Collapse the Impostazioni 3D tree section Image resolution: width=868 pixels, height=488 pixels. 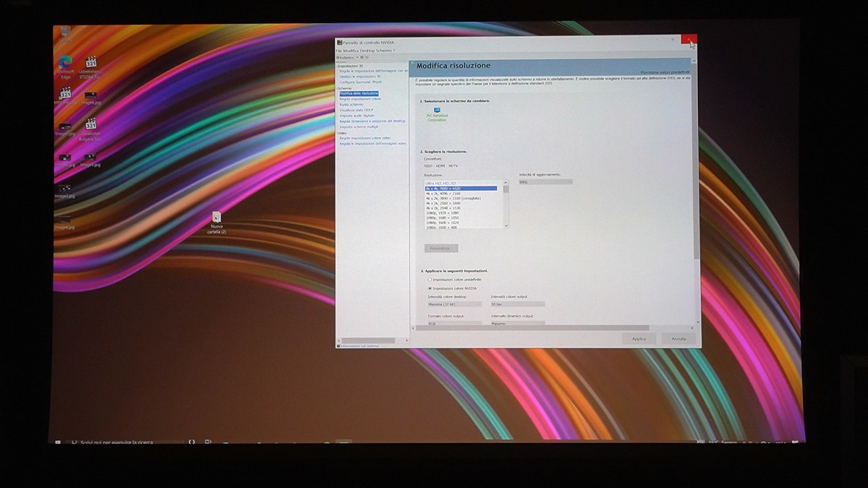click(338, 66)
